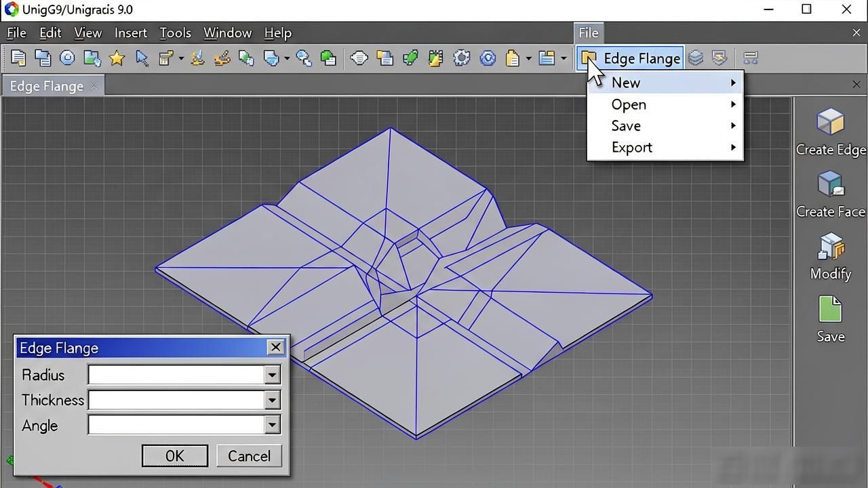Screen dimensions: 868x488
Task: Click the gray gear toolbar icon
Action: pos(462,58)
